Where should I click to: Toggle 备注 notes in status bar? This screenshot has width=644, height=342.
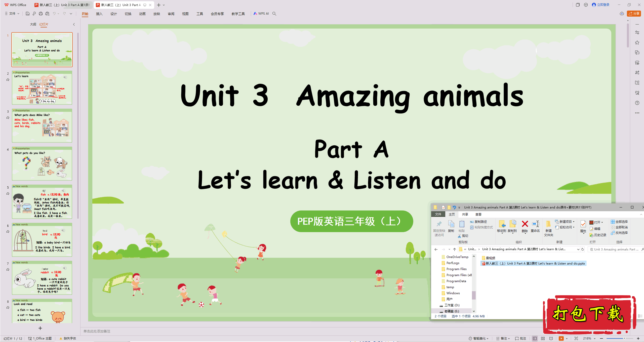[x=503, y=338]
